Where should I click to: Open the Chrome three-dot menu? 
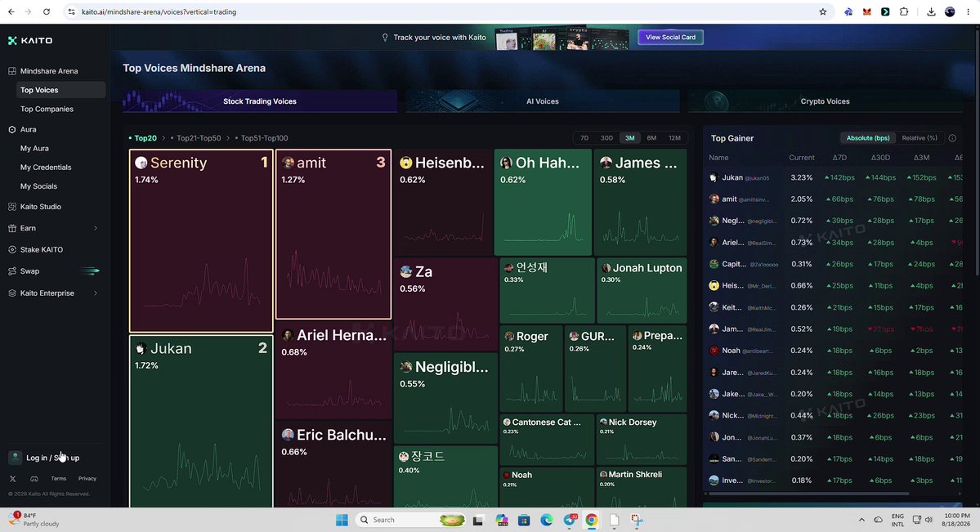point(968,12)
